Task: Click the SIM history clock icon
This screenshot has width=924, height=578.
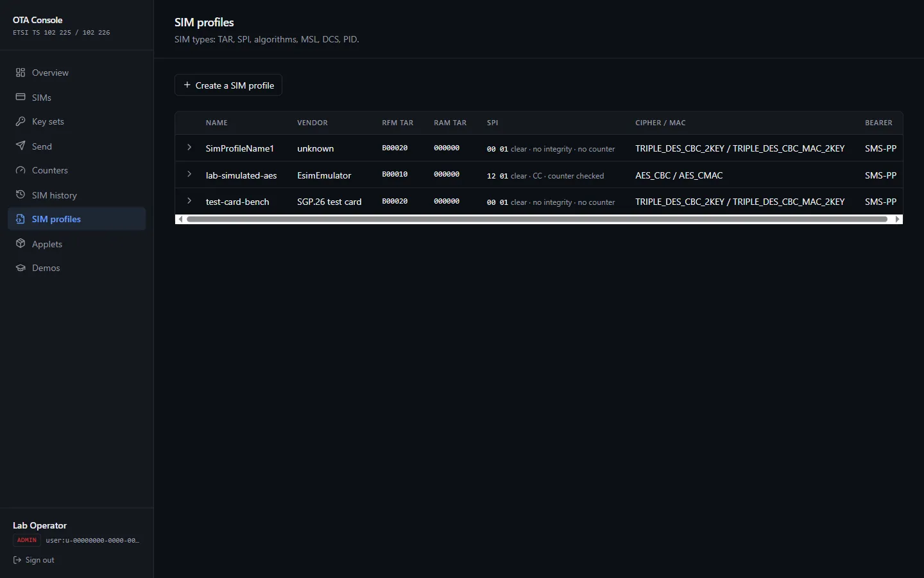Action: [x=21, y=195]
